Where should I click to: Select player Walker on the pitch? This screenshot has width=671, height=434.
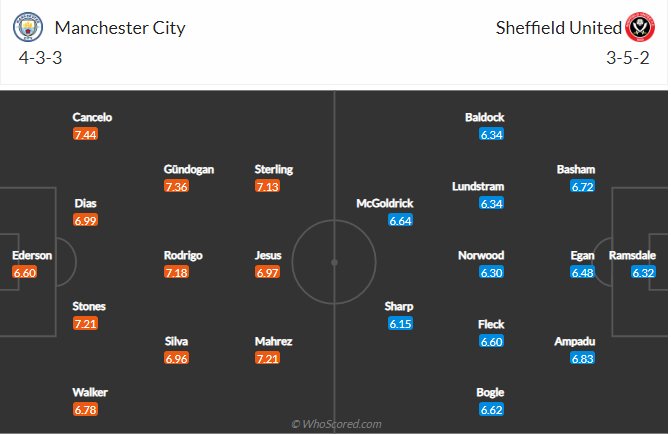point(89,392)
